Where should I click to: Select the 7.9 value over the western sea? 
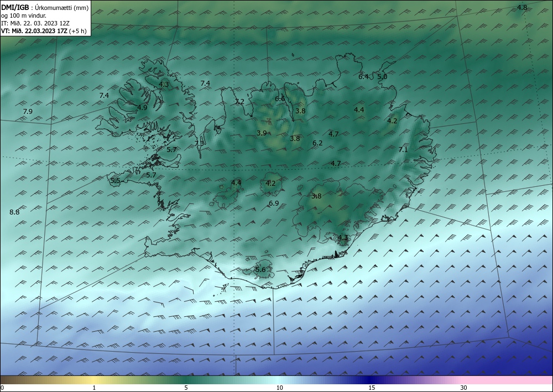tap(28, 111)
